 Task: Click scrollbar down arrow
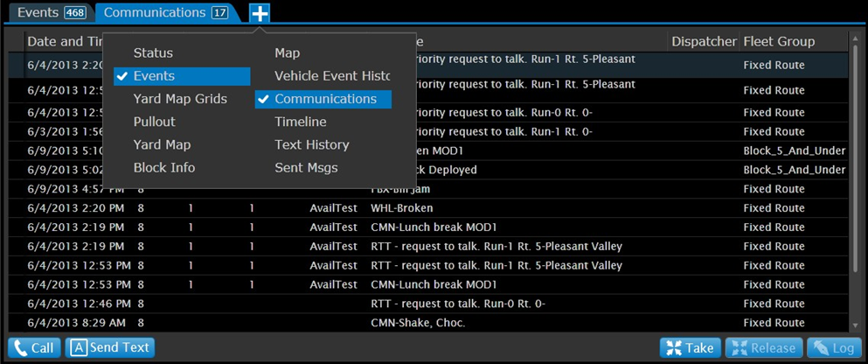[x=856, y=325]
